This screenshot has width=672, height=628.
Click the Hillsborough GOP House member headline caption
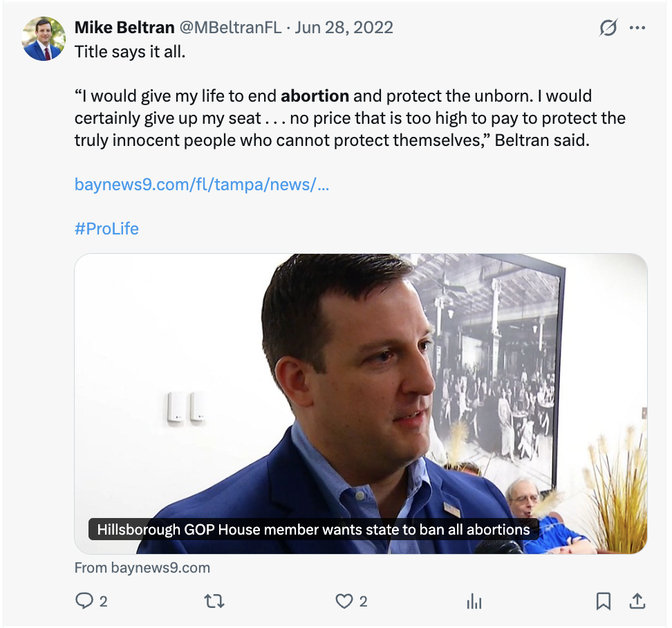pos(313,529)
